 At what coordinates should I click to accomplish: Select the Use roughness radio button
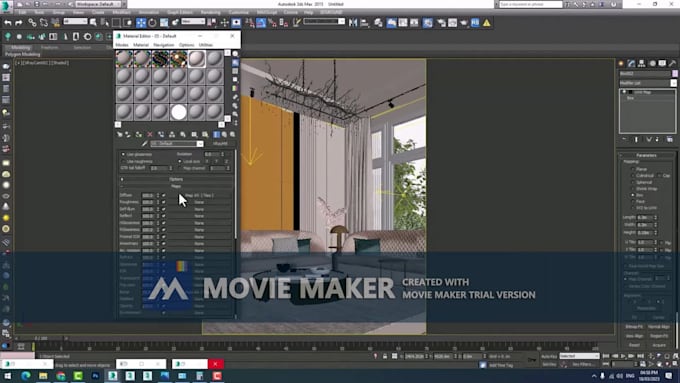(x=123, y=161)
